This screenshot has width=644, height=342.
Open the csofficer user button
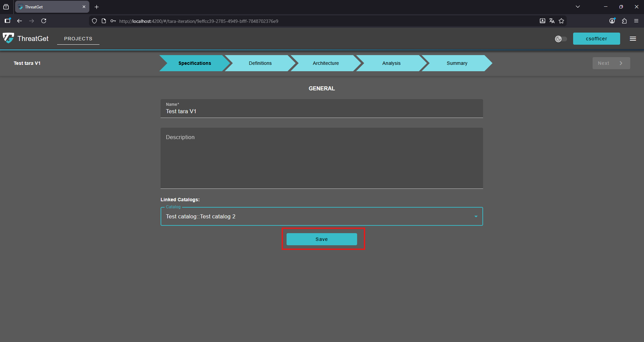pyautogui.click(x=596, y=39)
